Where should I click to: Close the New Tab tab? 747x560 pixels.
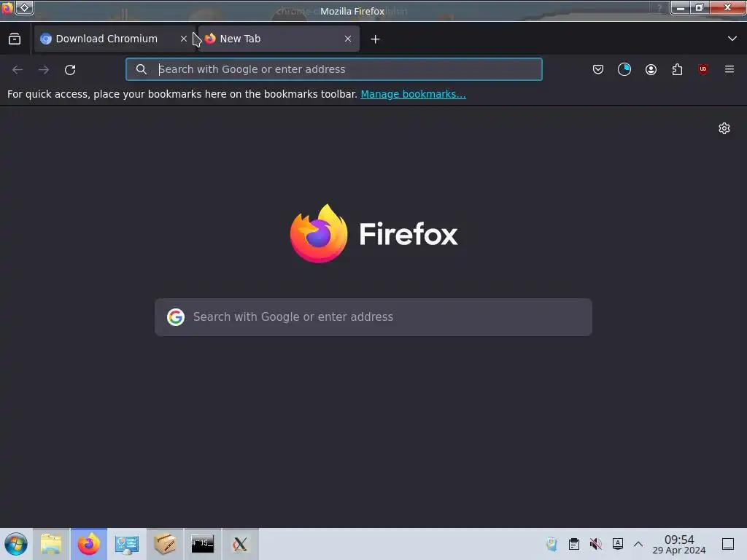click(x=348, y=39)
